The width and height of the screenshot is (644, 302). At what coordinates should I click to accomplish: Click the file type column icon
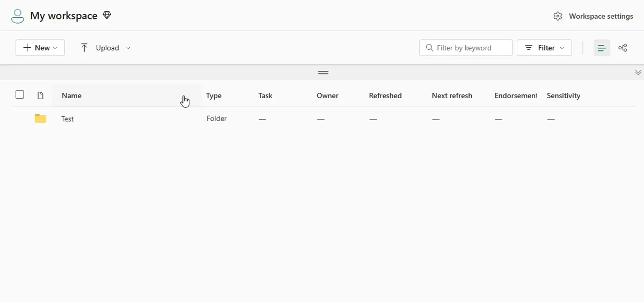40,95
